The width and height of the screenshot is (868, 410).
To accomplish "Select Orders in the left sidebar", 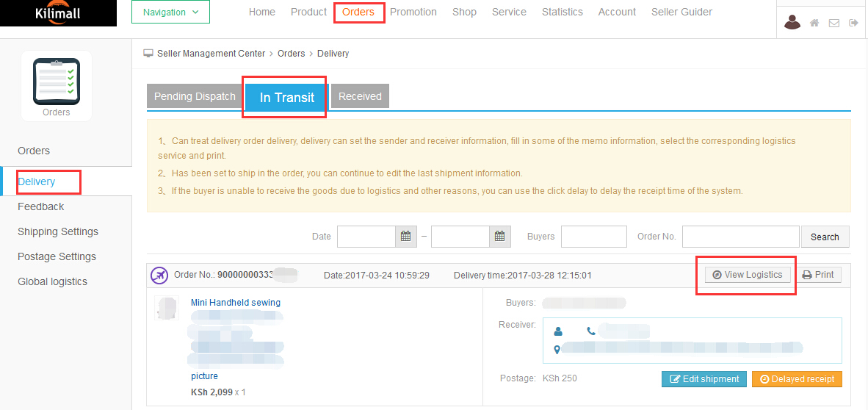I will pos(34,151).
